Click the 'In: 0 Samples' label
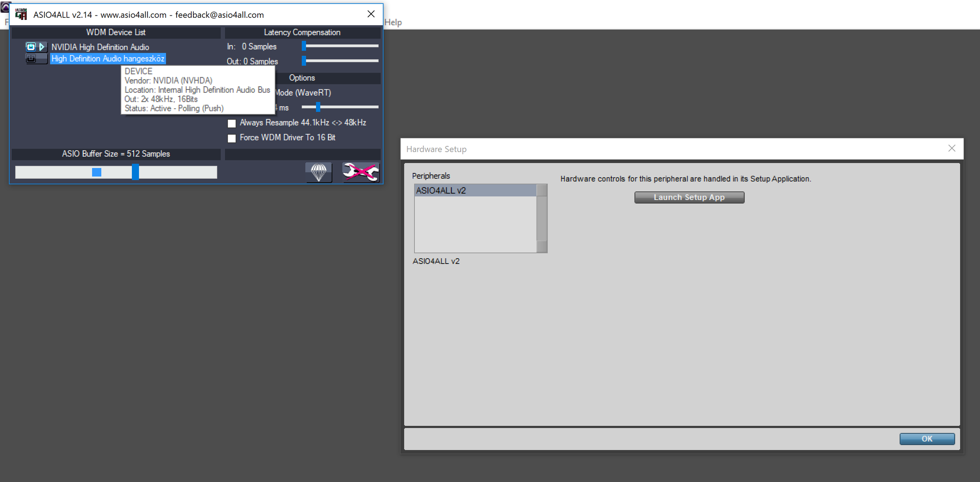Viewport: 980px width, 482px height. [x=252, y=46]
